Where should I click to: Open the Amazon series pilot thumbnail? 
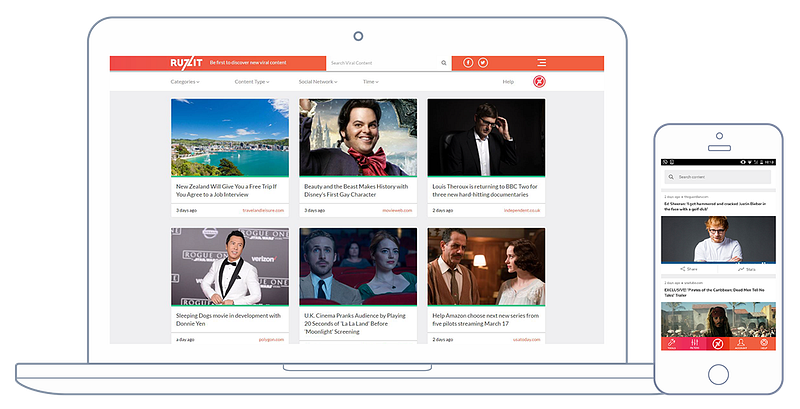coord(486,267)
